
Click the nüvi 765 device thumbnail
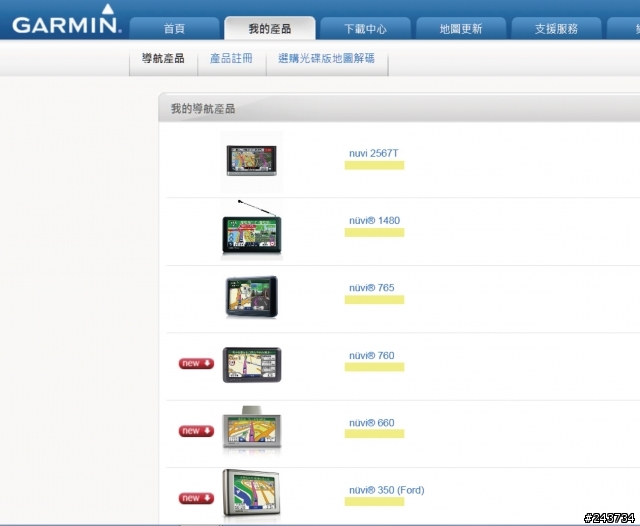click(251, 297)
